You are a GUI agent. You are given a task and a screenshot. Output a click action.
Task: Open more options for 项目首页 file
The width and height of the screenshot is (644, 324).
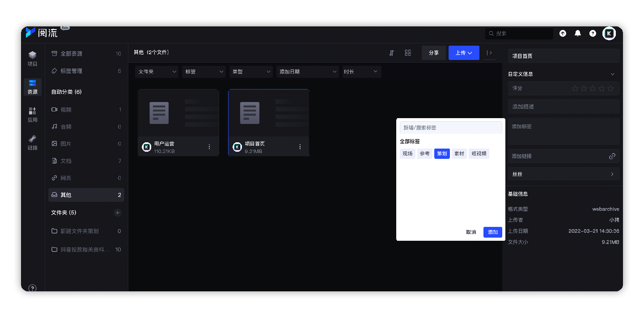pyautogui.click(x=300, y=147)
